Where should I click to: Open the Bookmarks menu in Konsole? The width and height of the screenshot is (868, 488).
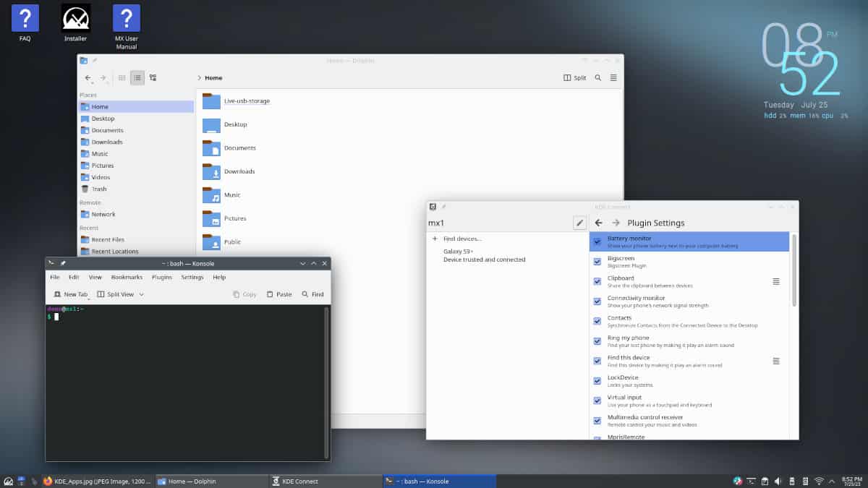(x=127, y=277)
